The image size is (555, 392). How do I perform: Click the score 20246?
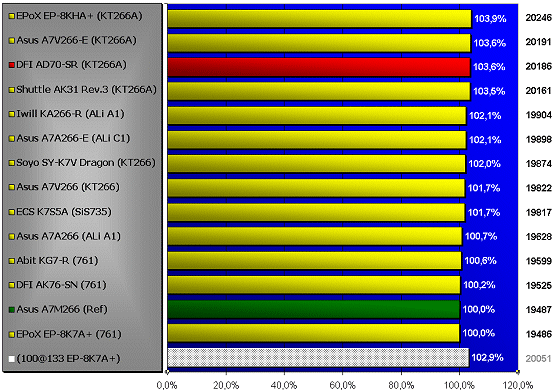pos(539,18)
